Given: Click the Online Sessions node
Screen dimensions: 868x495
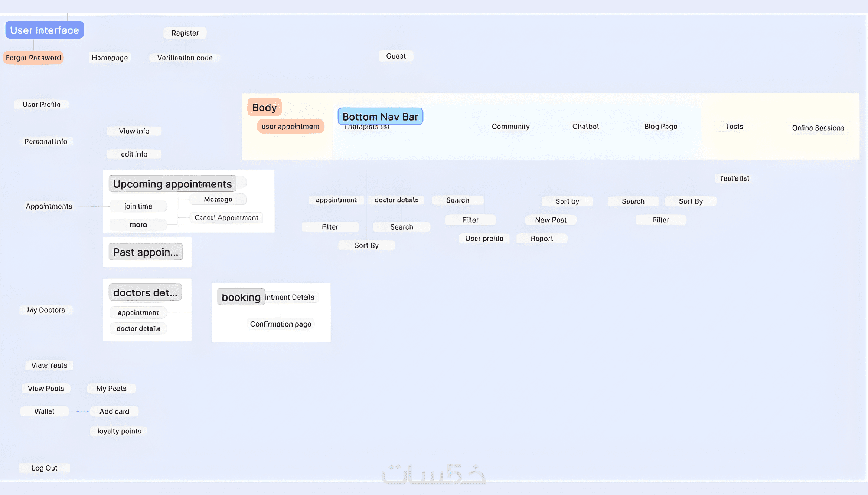Looking at the screenshot, I should pyautogui.click(x=818, y=128).
